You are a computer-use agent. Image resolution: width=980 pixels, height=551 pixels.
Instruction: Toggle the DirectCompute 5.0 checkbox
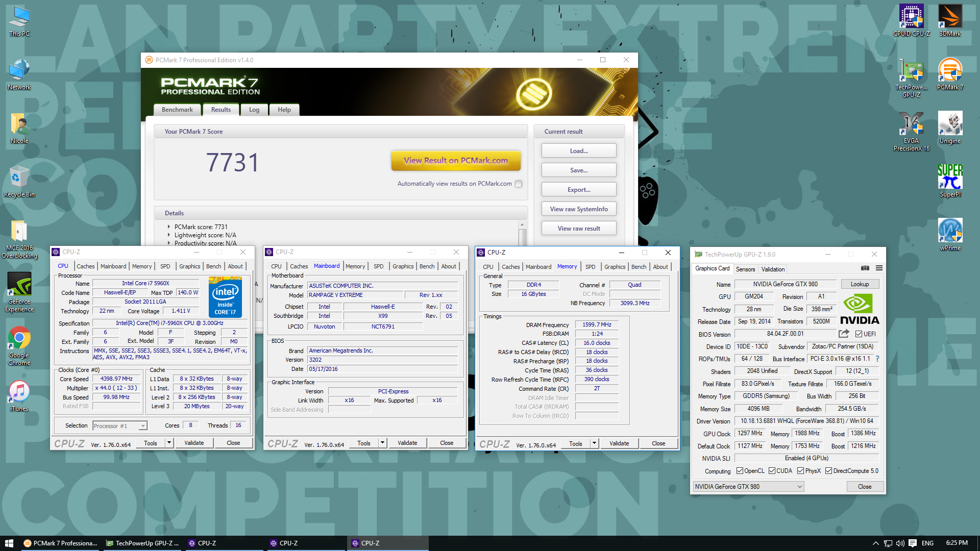coord(828,471)
